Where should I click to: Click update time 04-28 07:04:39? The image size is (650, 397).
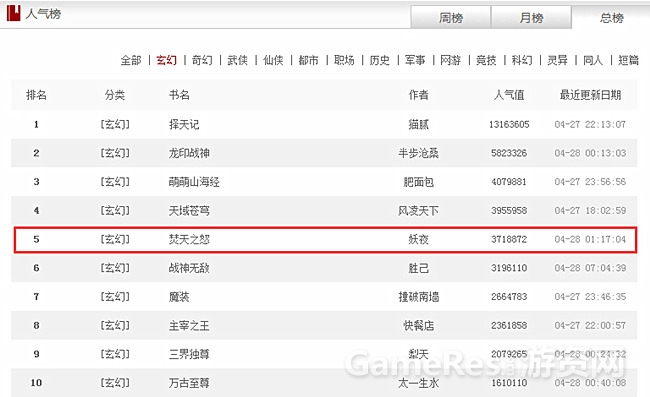point(590,268)
